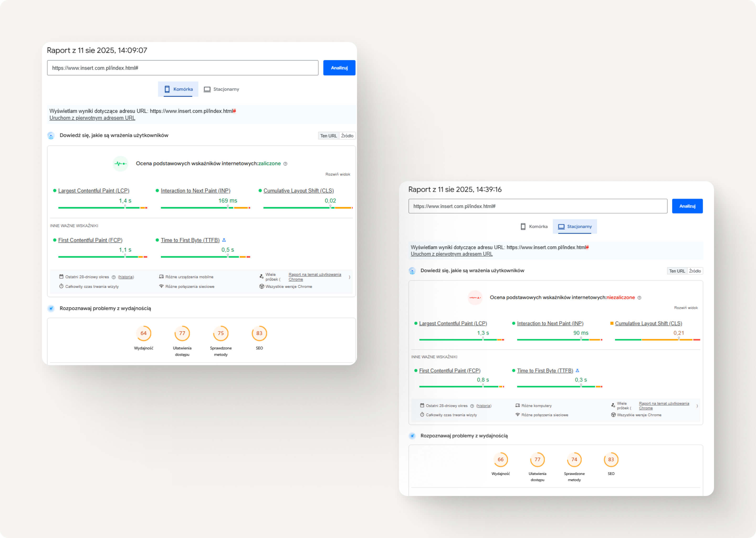
Task: Toggle 'Ten URL' in the 14:09:07 report
Action: (x=328, y=136)
